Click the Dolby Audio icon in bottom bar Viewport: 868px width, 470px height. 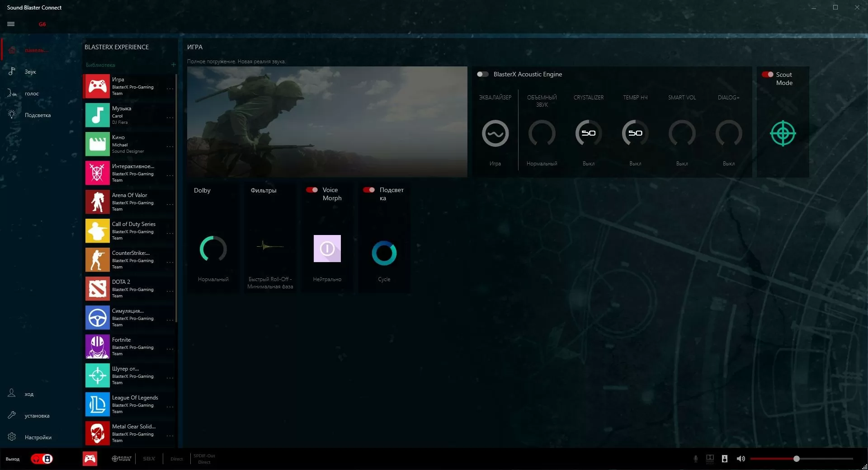coord(710,459)
